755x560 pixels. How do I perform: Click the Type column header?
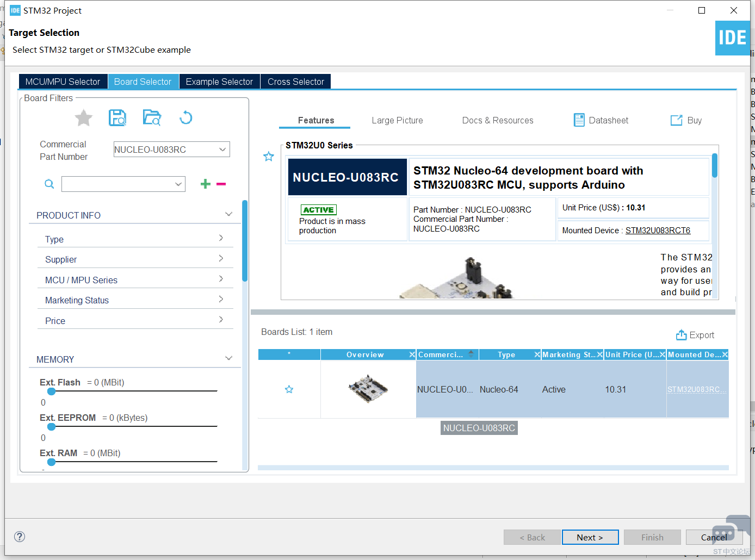(x=506, y=354)
